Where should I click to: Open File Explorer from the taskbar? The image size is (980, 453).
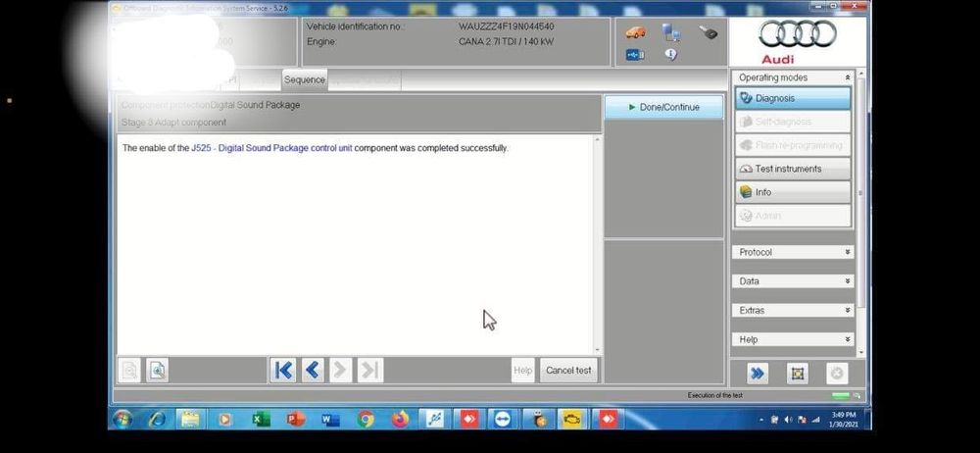[191, 419]
